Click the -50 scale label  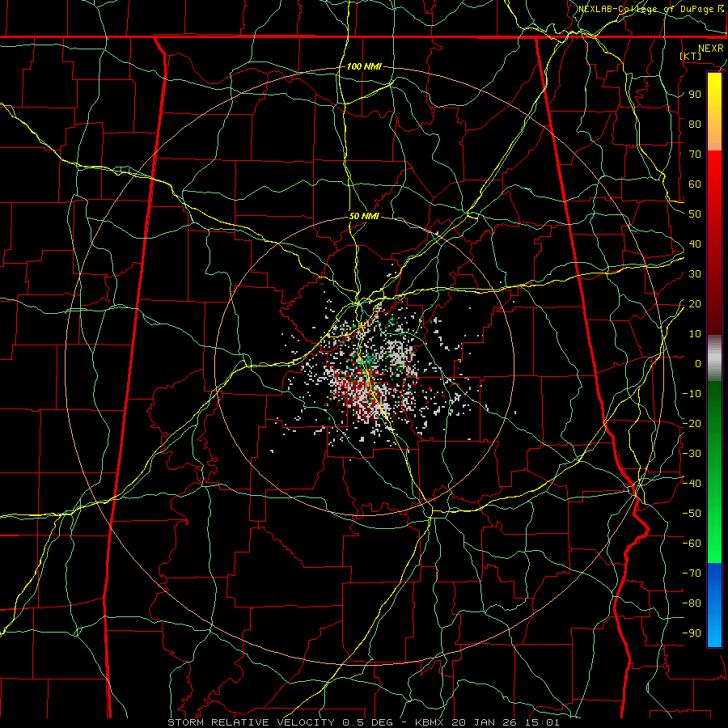click(692, 514)
